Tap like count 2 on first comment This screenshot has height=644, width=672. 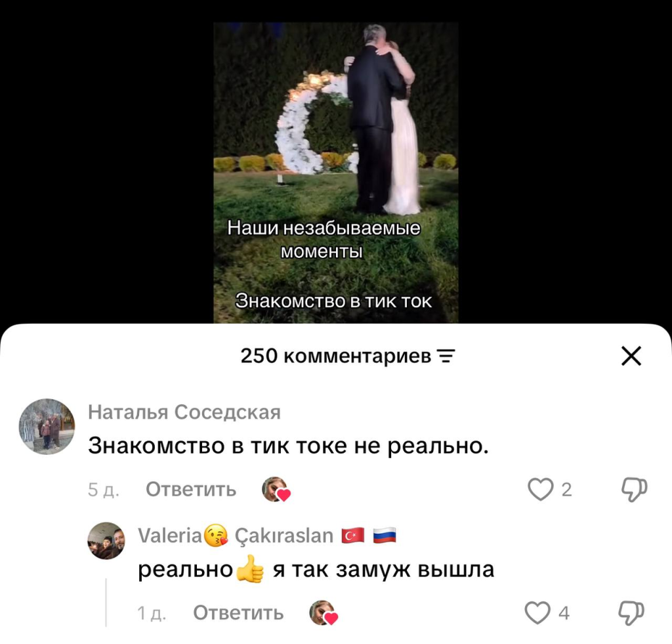[566, 490]
